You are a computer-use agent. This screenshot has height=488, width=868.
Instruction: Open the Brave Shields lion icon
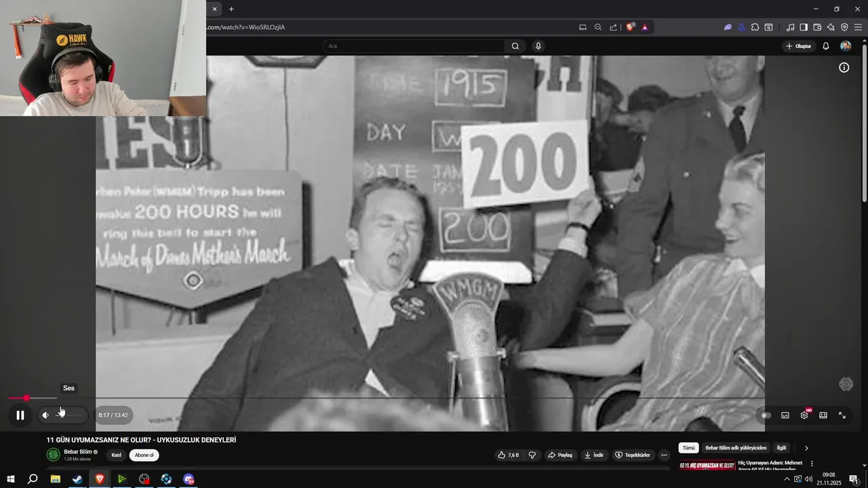tap(630, 27)
